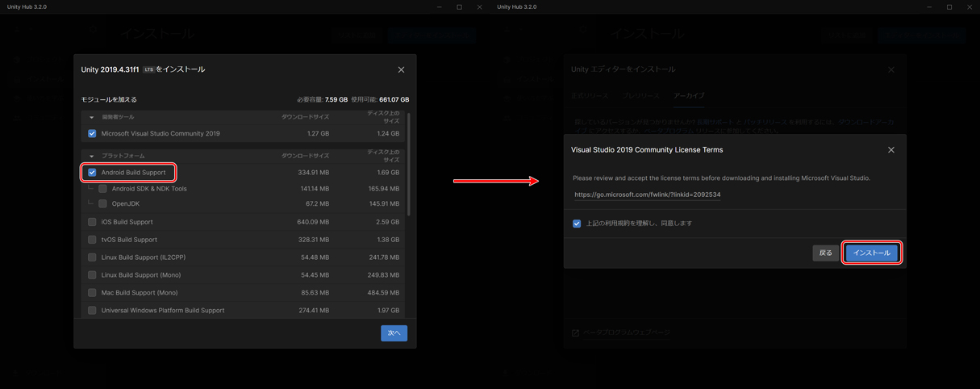The height and width of the screenshot is (389, 980).
Task: Select Linux Build Support (IL2CPP) checkbox
Action: point(92,257)
